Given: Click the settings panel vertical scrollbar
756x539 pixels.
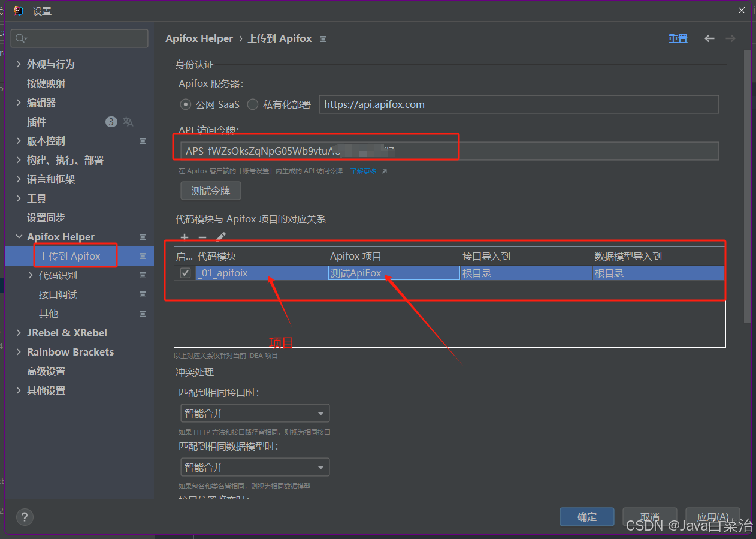Looking at the screenshot, I should (x=747, y=186).
